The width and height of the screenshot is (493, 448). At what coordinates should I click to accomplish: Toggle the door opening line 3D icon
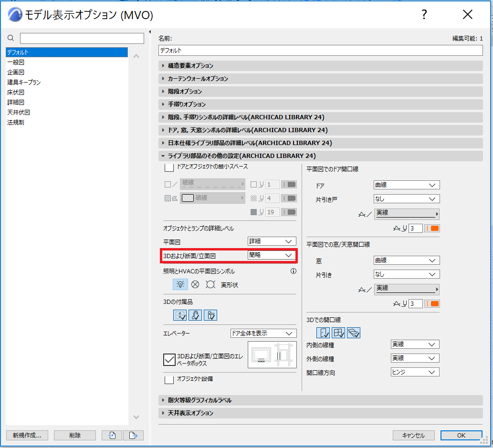coord(323,333)
